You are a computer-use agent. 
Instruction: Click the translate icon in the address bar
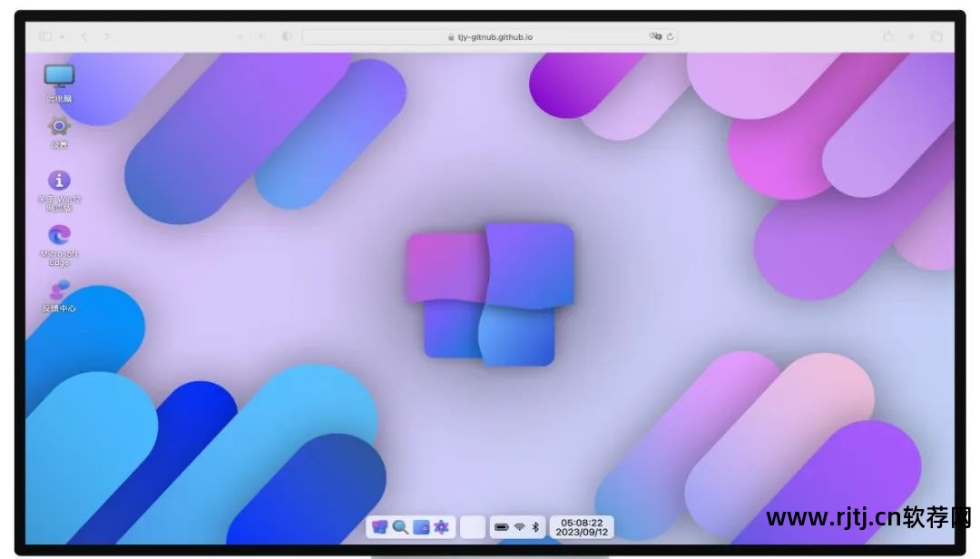(x=655, y=37)
